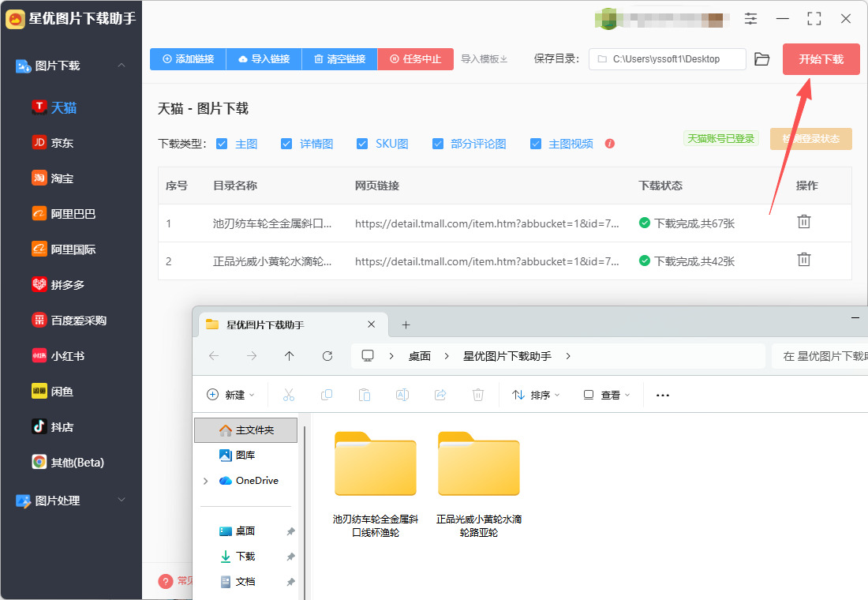Open the 查看 view dropdown
This screenshot has width=868, height=600.
click(x=607, y=395)
